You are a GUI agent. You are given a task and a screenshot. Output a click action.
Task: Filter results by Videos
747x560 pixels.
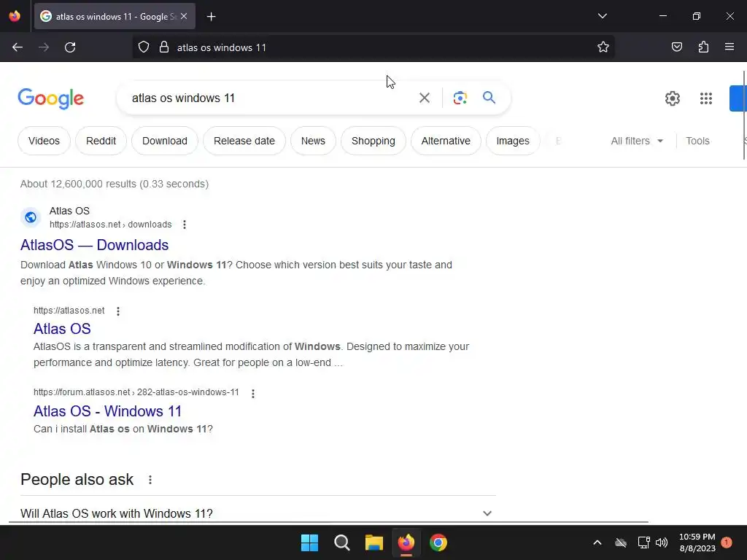point(44,141)
